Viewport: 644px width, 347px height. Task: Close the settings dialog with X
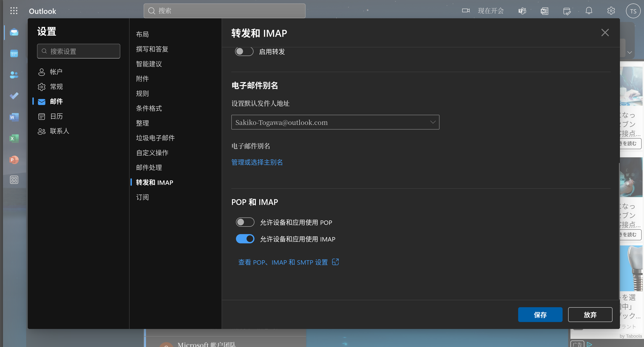click(x=605, y=32)
